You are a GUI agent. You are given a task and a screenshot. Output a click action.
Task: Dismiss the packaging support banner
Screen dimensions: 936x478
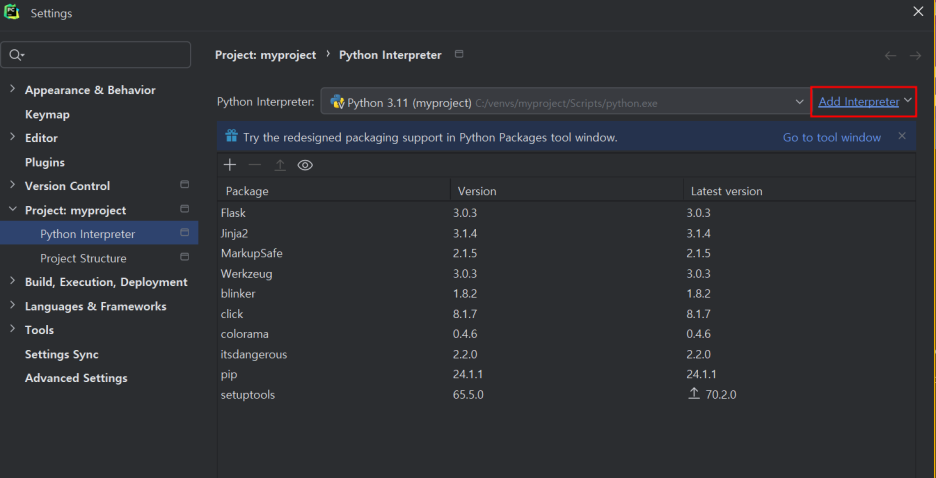[902, 136]
